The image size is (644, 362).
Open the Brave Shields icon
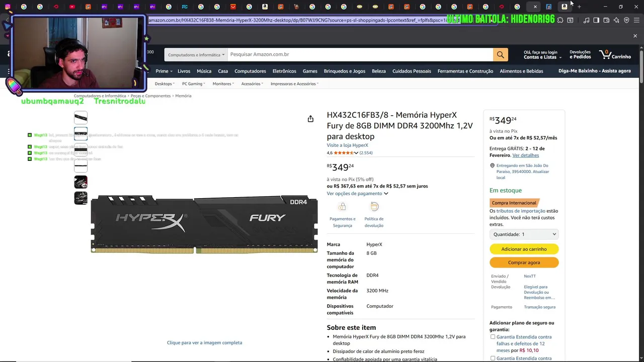tap(626, 20)
